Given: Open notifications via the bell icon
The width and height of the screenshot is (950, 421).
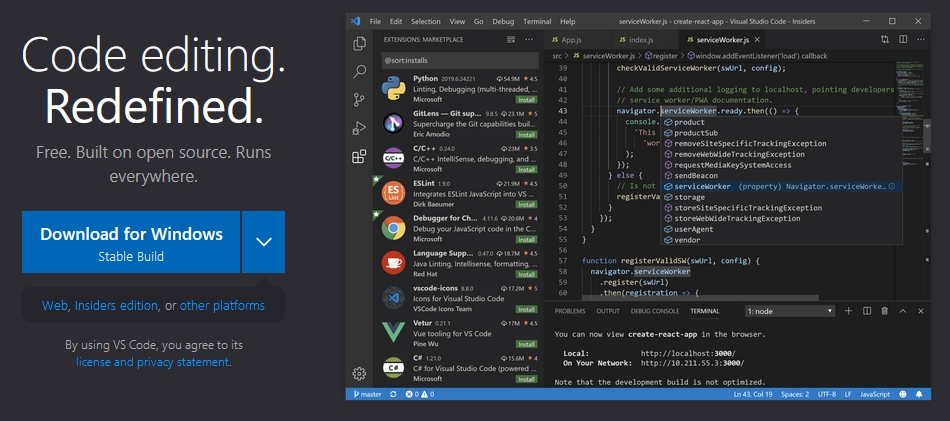Looking at the screenshot, I should point(919,394).
